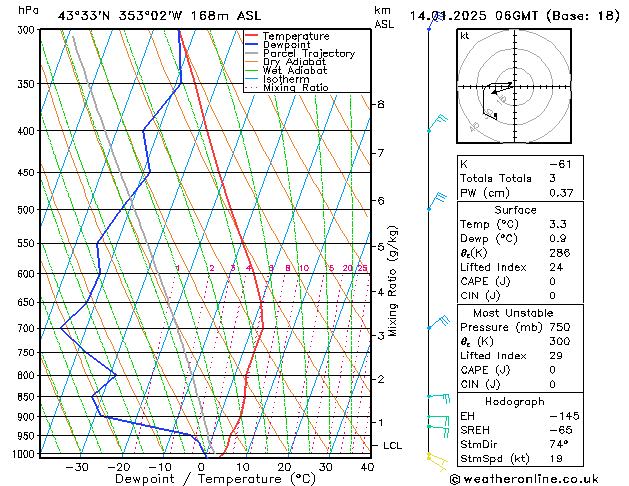This screenshot has height=486, width=629.
Task: Click the Surface section heading
Action: pos(515,210)
